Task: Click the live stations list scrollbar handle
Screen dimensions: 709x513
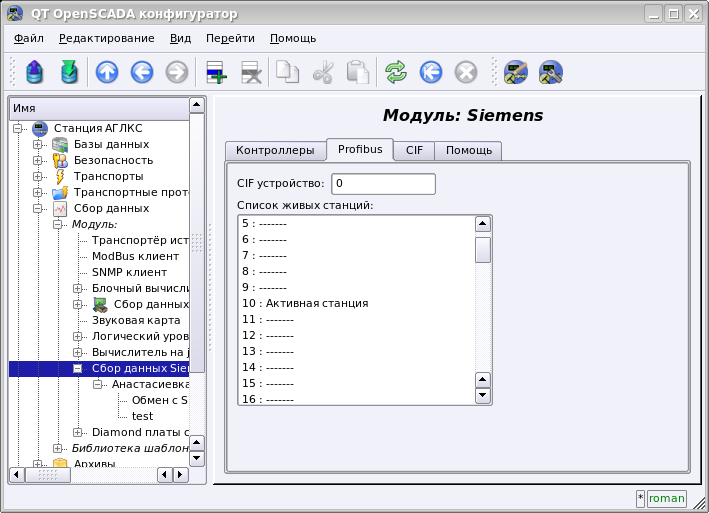Action: pyautogui.click(x=483, y=249)
